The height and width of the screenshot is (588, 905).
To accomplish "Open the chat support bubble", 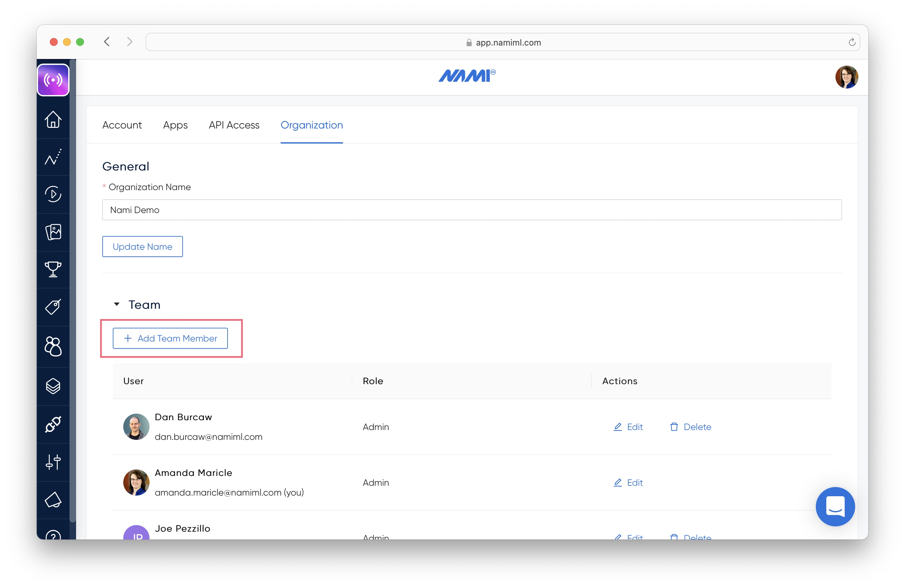I will point(835,506).
